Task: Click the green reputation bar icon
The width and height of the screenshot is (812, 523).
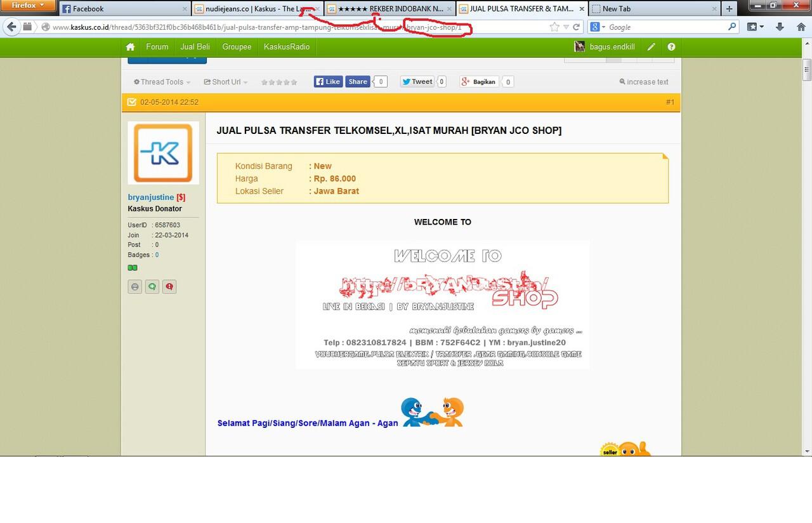Action: [133, 268]
